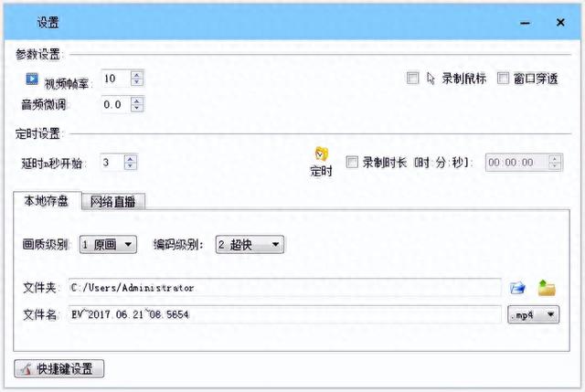Switch to the 网络直播 tab
Viewport: 585px width, 392px height.
pos(113,202)
